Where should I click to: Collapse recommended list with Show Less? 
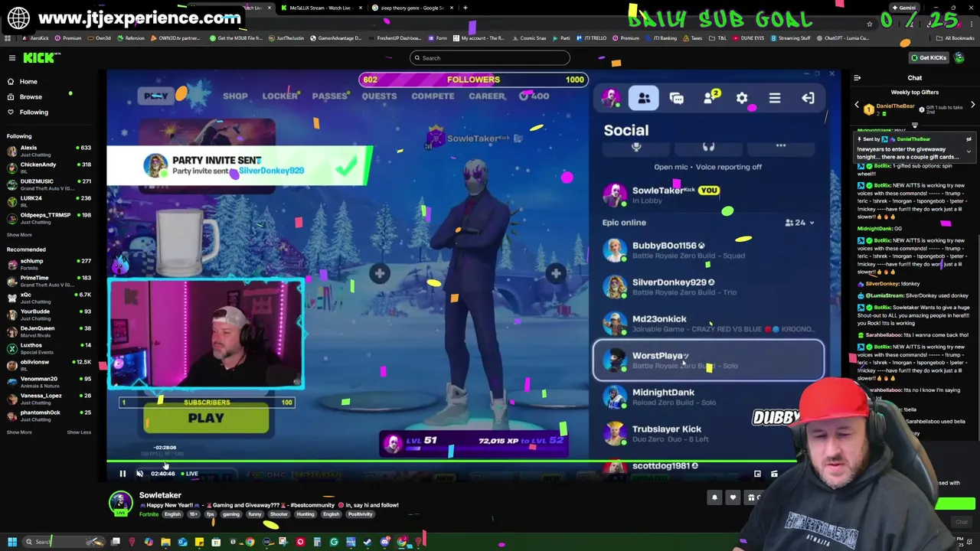(x=79, y=432)
